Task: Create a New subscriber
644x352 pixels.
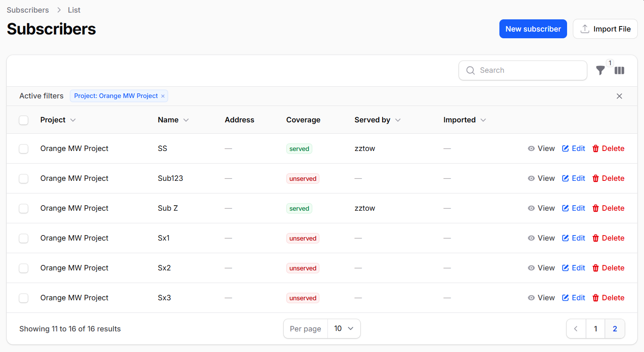Action: click(x=533, y=29)
